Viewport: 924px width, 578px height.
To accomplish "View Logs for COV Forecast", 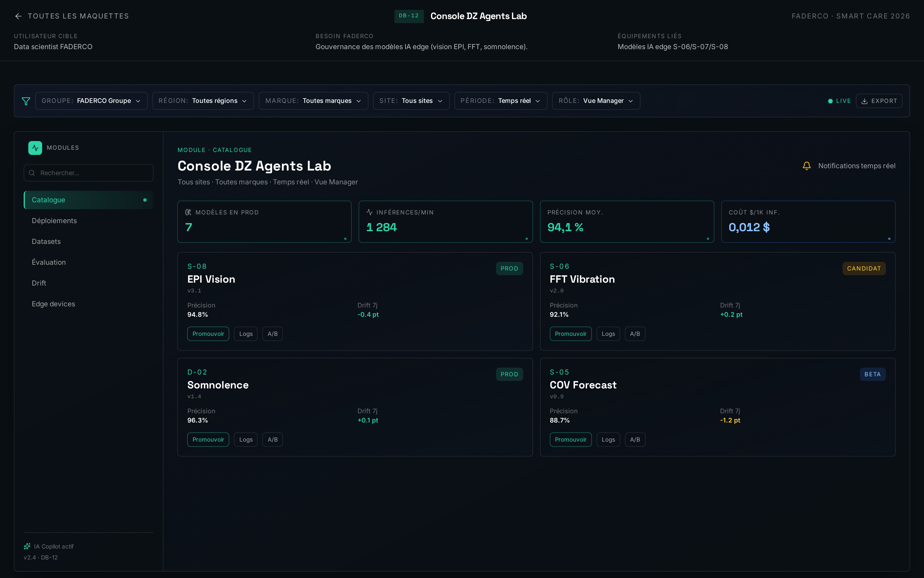I will click(x=608, y=440).
